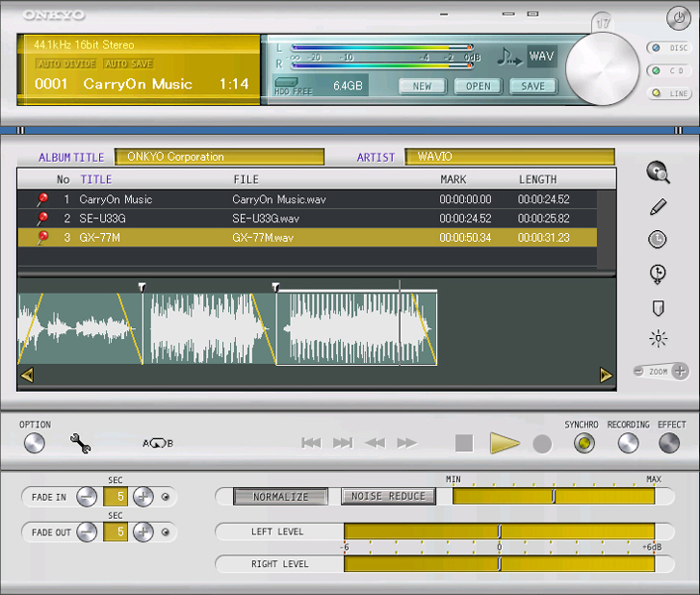Click the A-B repeat icon
Viewport: 700px width, 595px height.
[158, 443]
